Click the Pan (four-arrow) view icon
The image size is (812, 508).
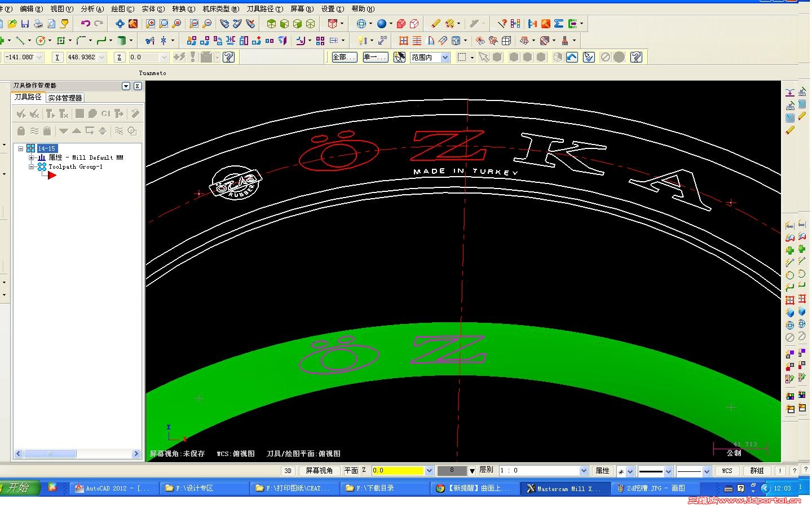point(120,24)
